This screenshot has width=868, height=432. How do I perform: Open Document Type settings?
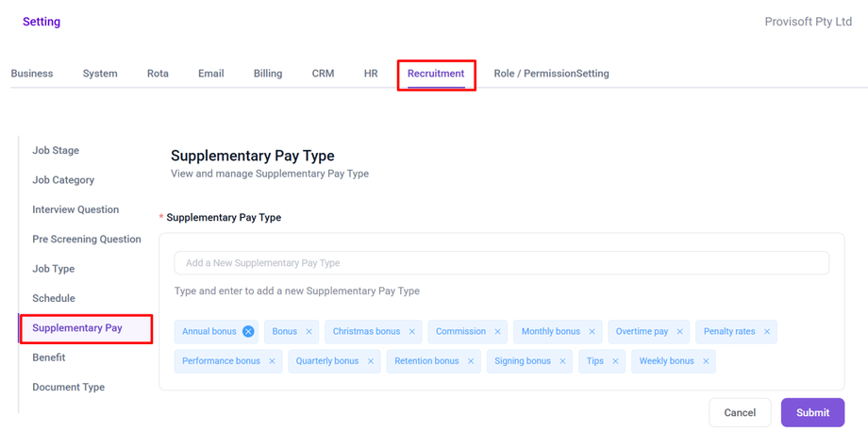pos(69,388)
